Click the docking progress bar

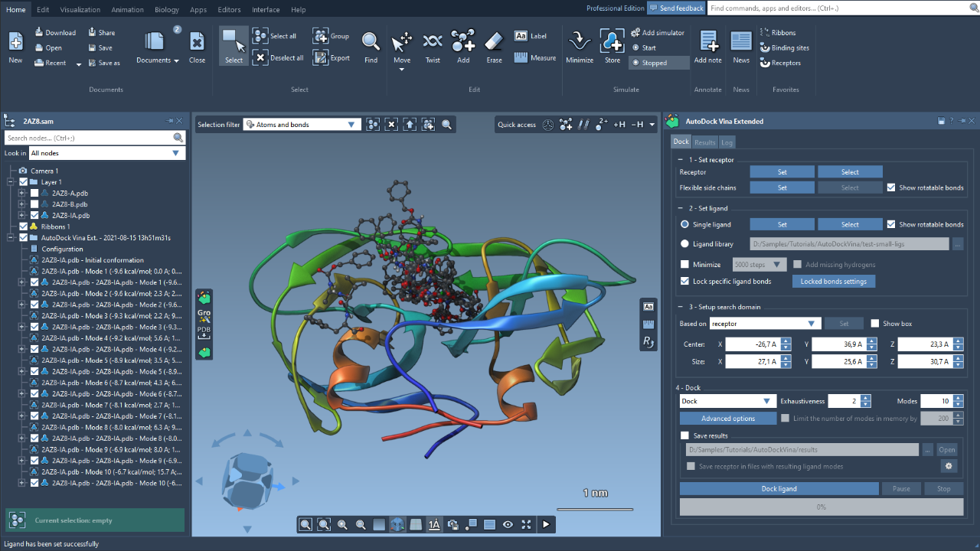(821, 507)
